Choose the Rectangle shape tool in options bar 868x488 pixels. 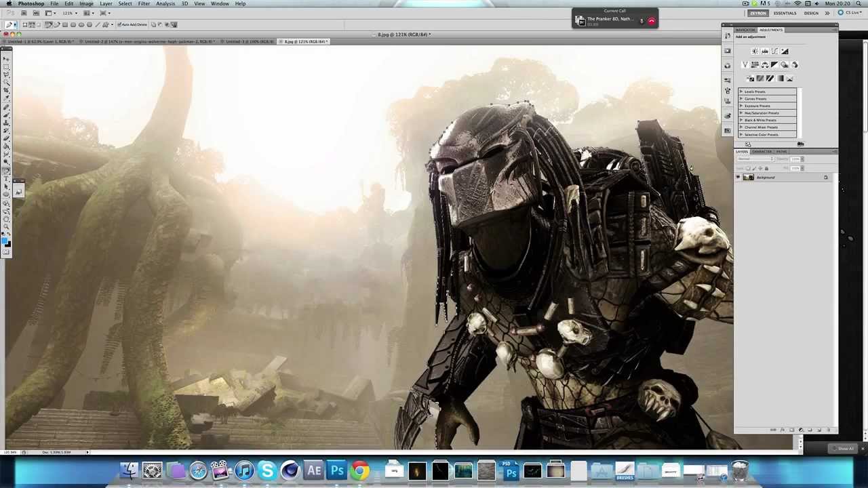(65, 24)
